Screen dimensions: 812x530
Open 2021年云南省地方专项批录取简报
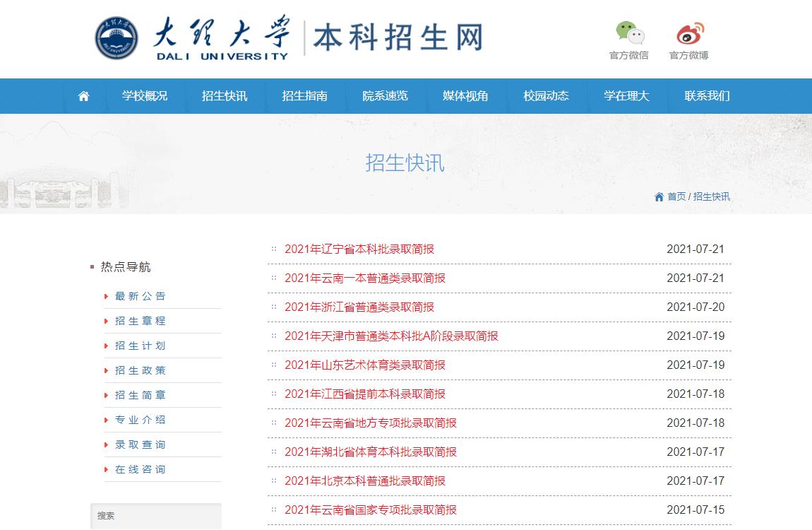pos(371,423)
